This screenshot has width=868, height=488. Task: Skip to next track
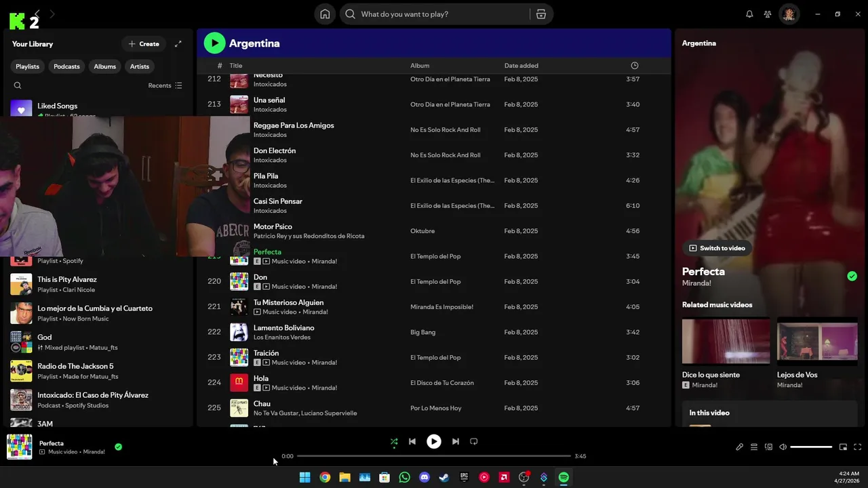click(456, 441)
